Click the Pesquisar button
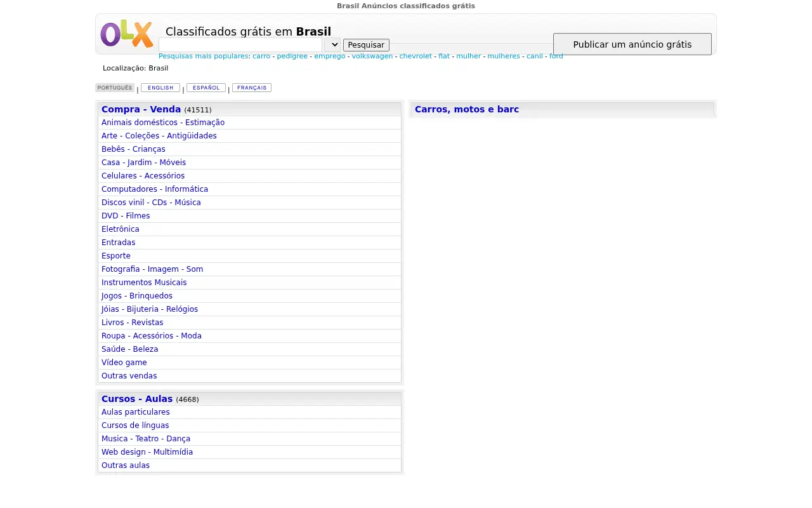The height and width of the screenshot is (508, 812). coord(366,45)
